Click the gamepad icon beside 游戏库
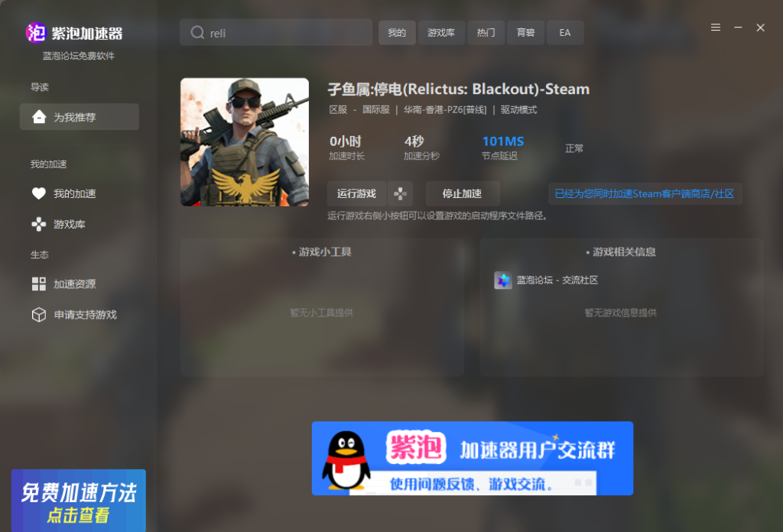The image size is (783, 532). pos(39,224)
